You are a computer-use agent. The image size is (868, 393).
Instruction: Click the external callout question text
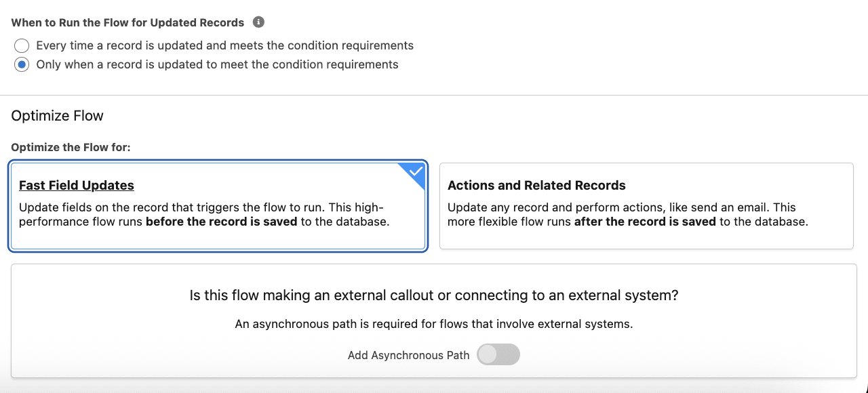[434, 296]
